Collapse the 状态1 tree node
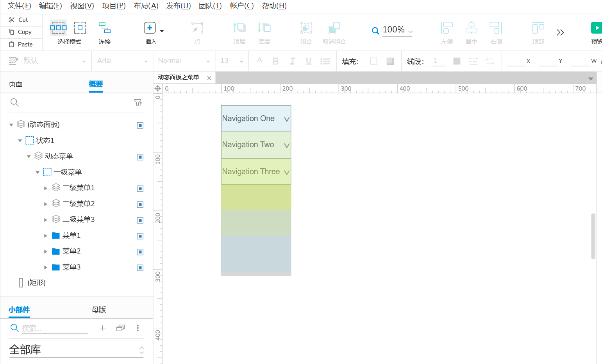This screenshot has width=602, height=364. tap(20, 141)
